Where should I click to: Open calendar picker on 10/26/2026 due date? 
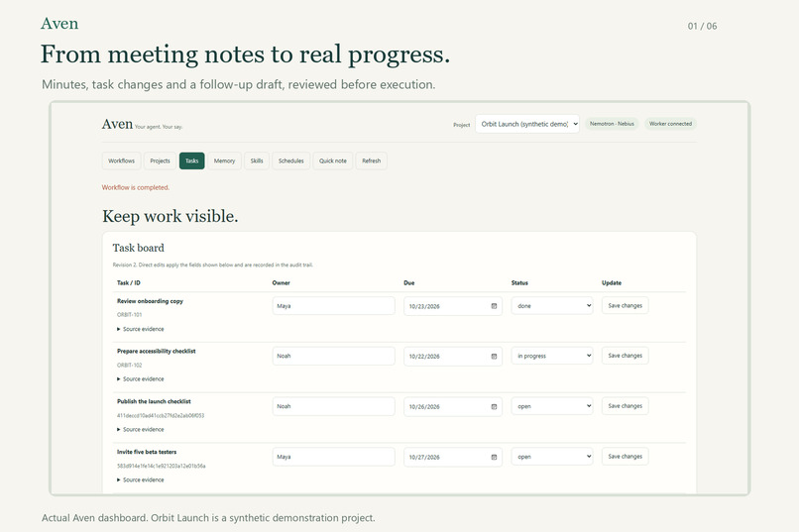[x=494, y=407]
